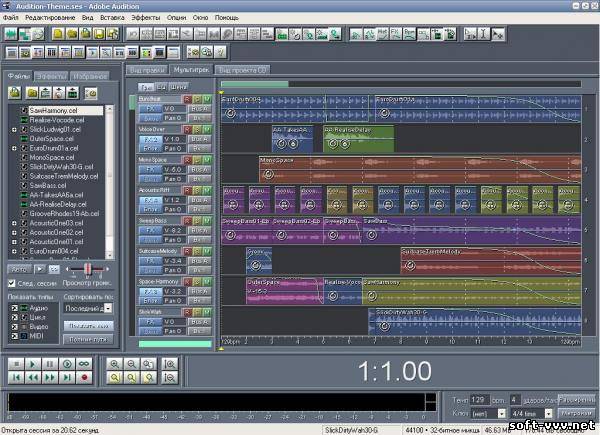Expand AcousticOne01.cel tree node
This screenshot has height=435, width=600.
coord(14,242)
